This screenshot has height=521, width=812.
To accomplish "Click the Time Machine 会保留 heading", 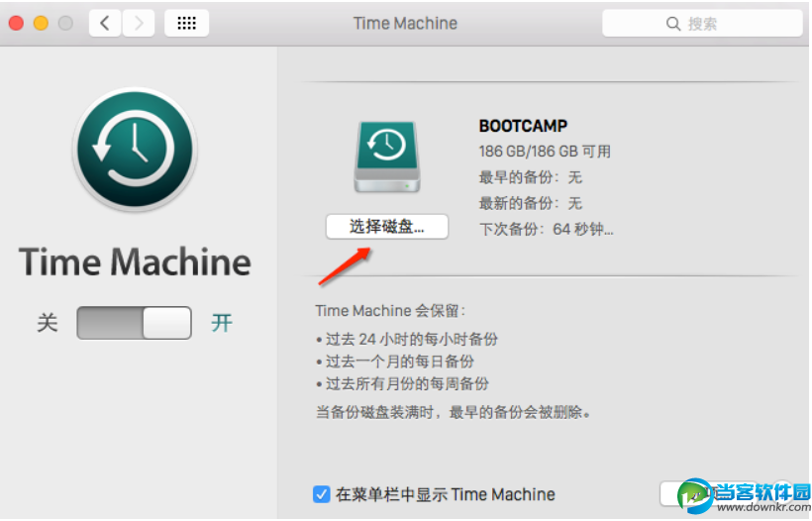I will (390, 311).
